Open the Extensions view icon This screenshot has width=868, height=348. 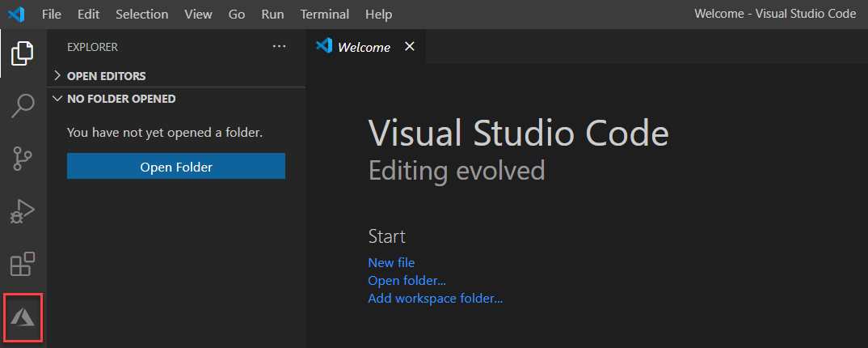[x=23, y=264]
